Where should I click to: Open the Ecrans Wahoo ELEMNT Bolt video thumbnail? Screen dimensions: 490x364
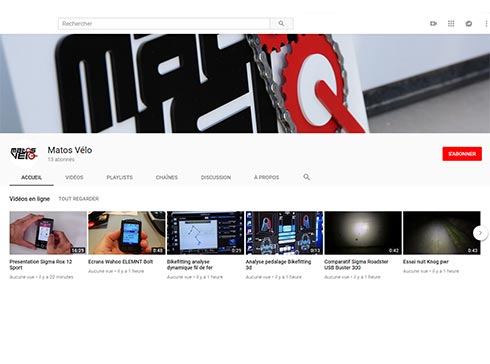127,233
